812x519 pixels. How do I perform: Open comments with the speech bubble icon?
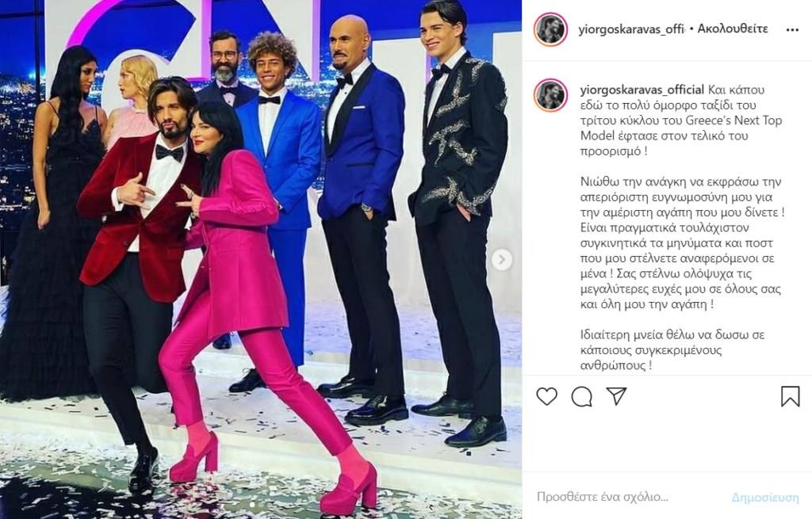coord(581,397)
